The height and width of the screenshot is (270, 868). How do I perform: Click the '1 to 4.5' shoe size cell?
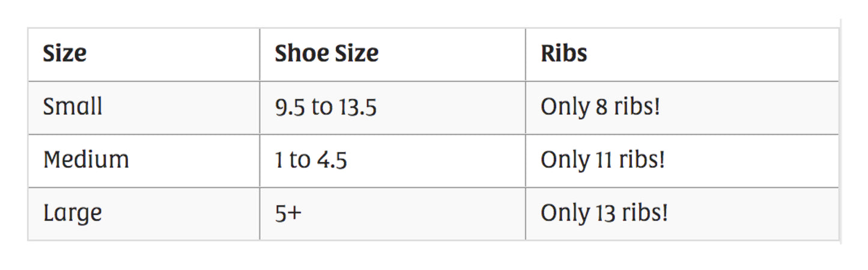tap(311, 161)
